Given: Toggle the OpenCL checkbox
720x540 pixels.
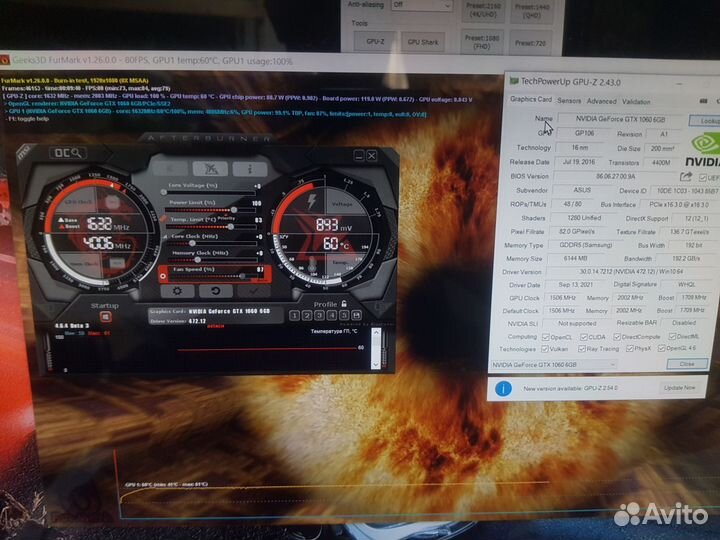Looking at the screenshot, I should point(546,337).
